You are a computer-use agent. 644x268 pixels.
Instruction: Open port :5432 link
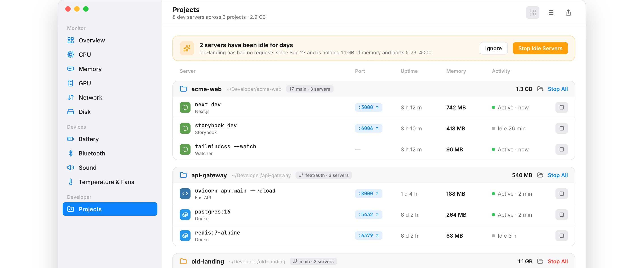click(368, 215)
